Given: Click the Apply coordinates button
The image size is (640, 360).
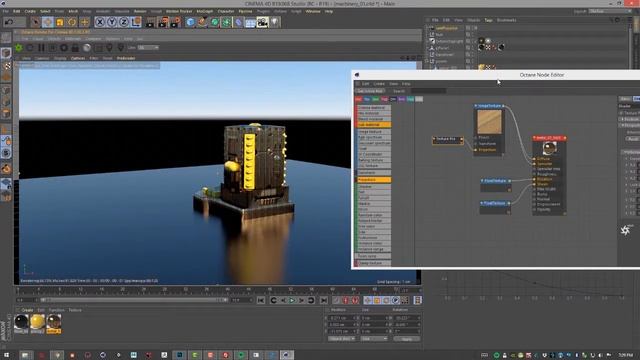Looking at the screenshot, I should point(407,339).
